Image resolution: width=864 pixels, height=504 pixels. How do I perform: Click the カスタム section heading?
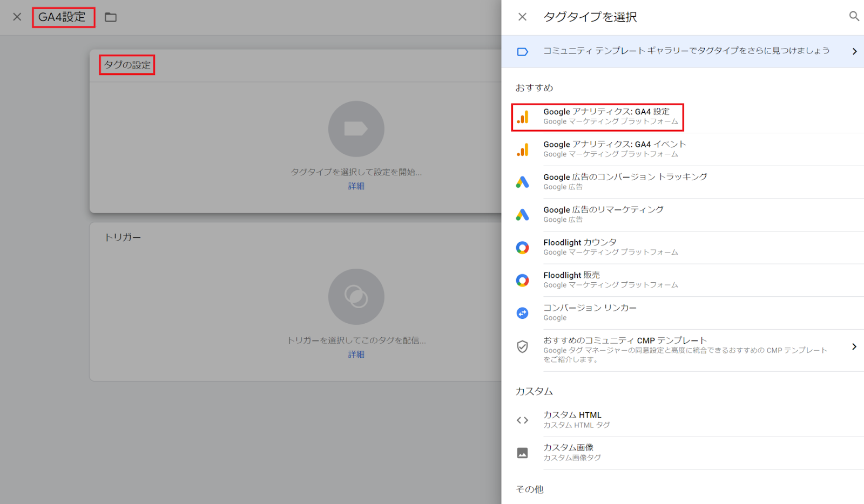click(534, 391)
